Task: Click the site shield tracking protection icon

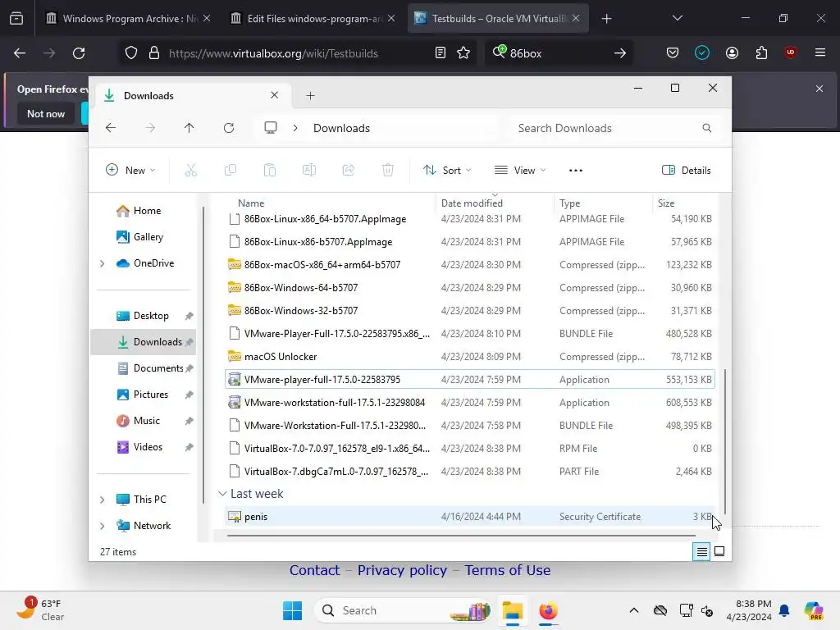Action: pos(131,53)
